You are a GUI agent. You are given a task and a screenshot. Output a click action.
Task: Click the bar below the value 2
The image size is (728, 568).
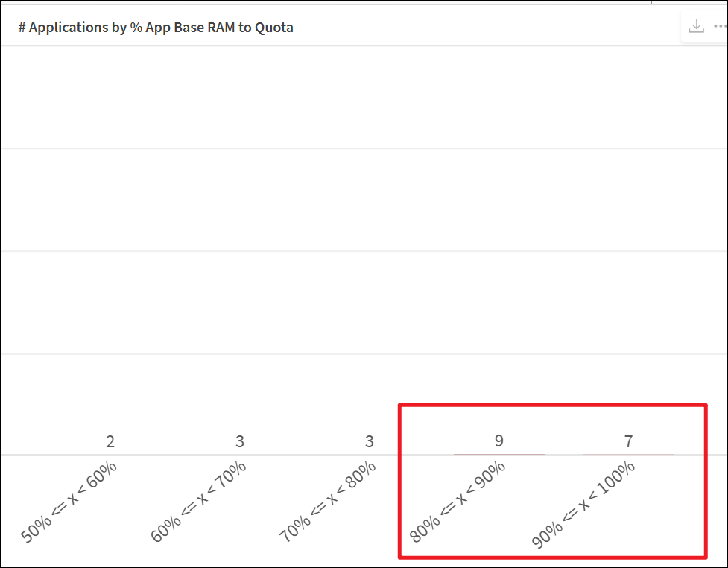(x=110, y=455)
